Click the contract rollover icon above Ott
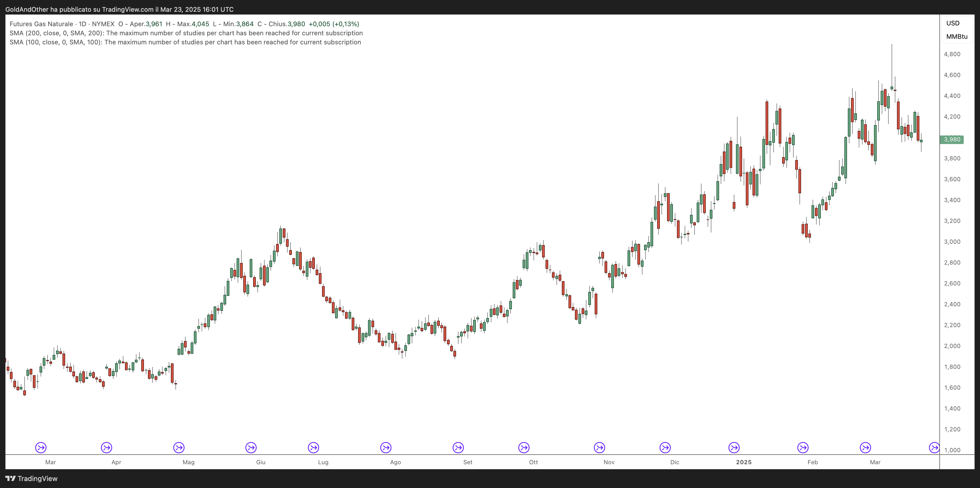Screen dimensions: 980x488 coord(524,447)
